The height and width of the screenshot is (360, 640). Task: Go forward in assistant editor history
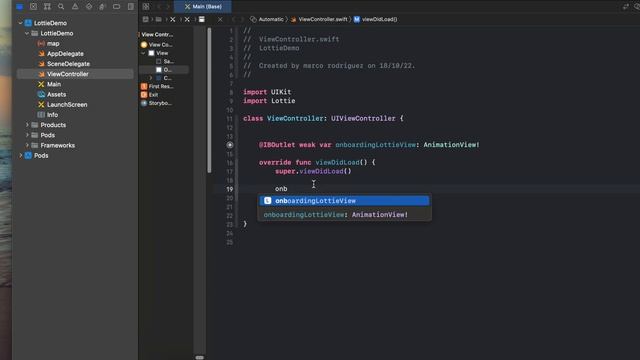coord(242,19)
